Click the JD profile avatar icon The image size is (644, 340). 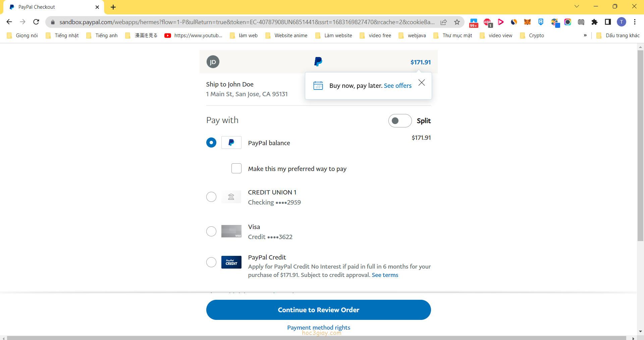pyautogui.click(x=213, y=62)
